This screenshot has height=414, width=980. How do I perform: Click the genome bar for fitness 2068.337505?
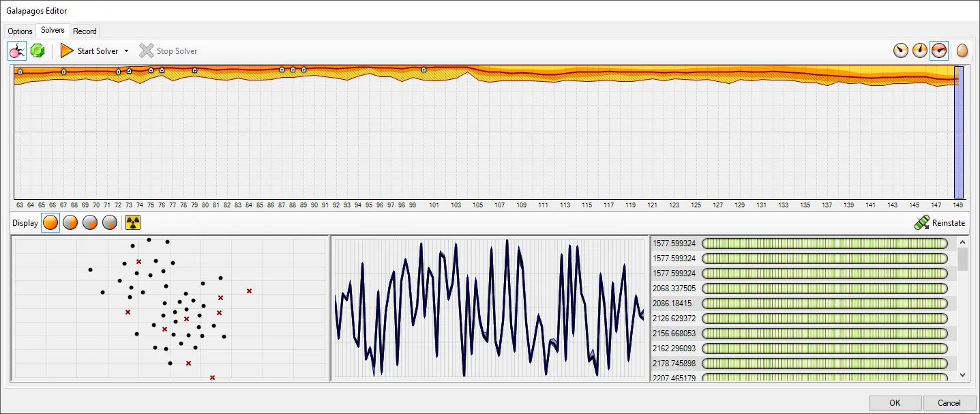[x=825, y=289]
